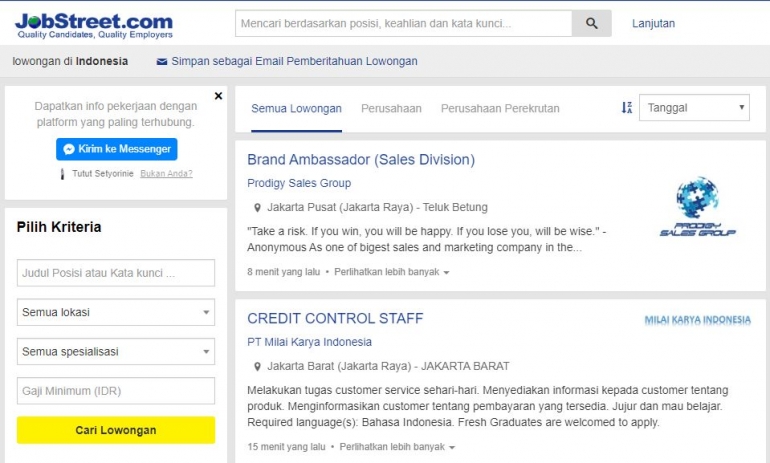This screenshot has width=770, height=463.
Task: Expand Perlihatkan lebih banyak for Brand Ambassador
Action: [391, 272]
